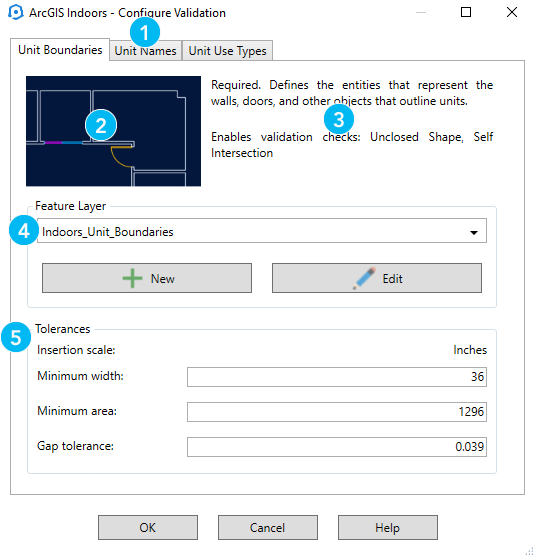The width and height of the screenshot is (533, 555).
Task: Click the 'Tolerances' group heading
Action: pos(63,329)
